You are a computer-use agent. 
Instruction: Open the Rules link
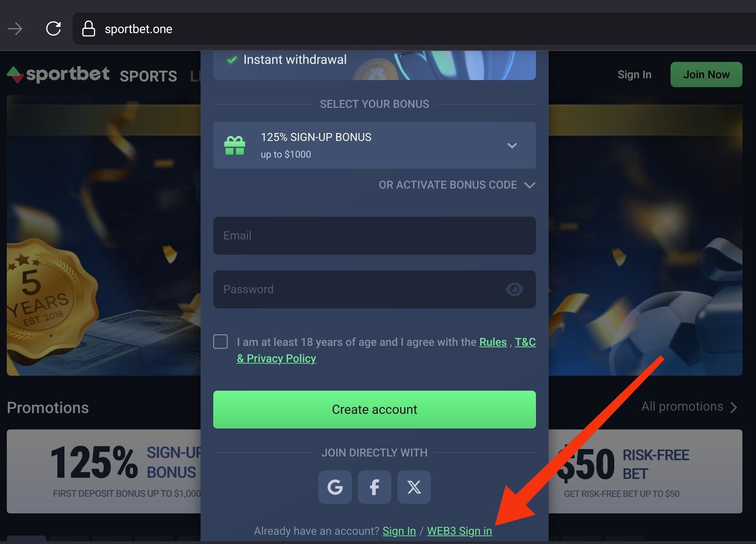tap(493, 342)
